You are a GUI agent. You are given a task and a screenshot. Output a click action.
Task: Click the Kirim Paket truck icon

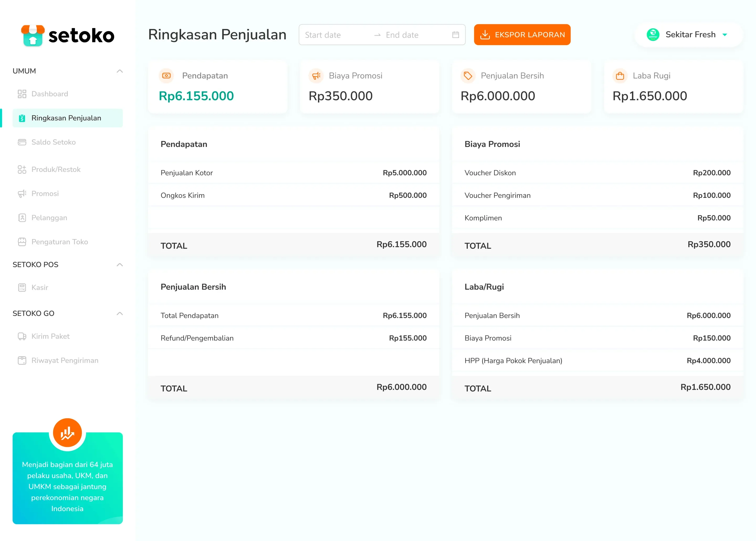(22, 336)
